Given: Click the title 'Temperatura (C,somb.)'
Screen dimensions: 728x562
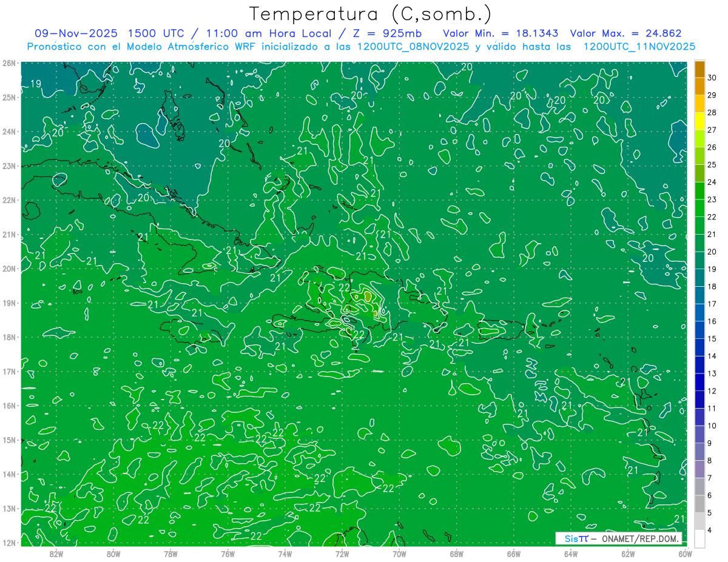Looking at the screenshot, I should click(371, 14).
